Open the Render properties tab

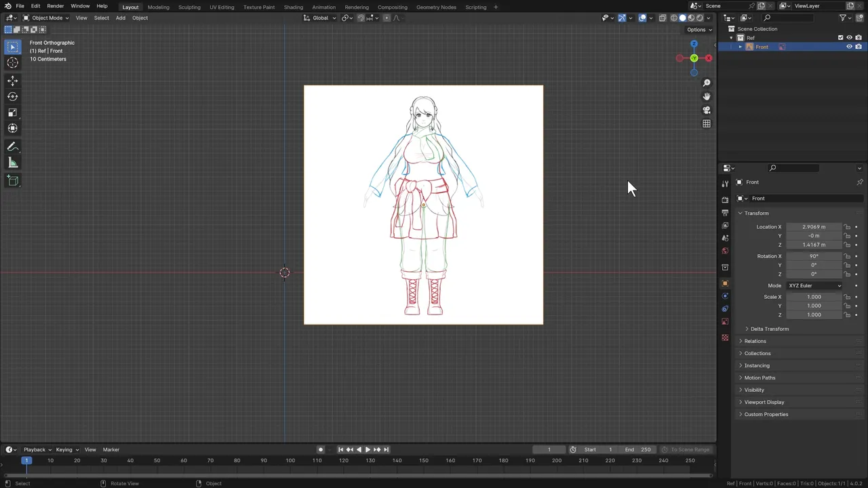click(x=725, y=200)
